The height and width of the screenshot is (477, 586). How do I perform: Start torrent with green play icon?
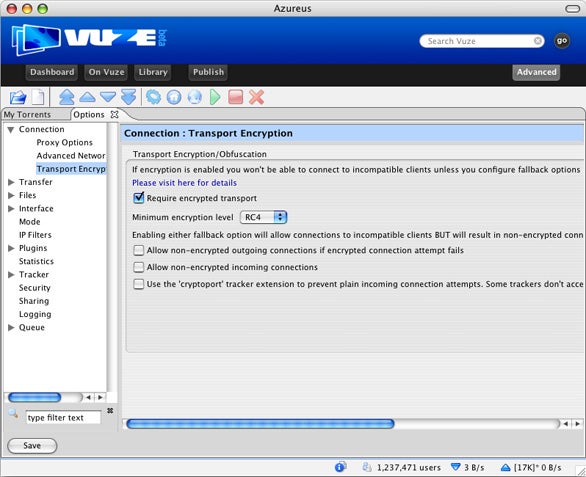point(215,97)
